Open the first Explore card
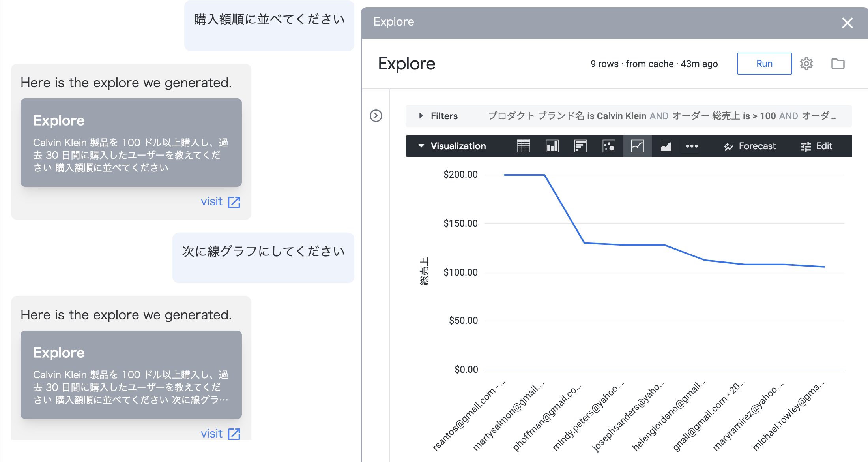This screenshot has height=462, width=868. pyautogui.click(x=131, y=143)
